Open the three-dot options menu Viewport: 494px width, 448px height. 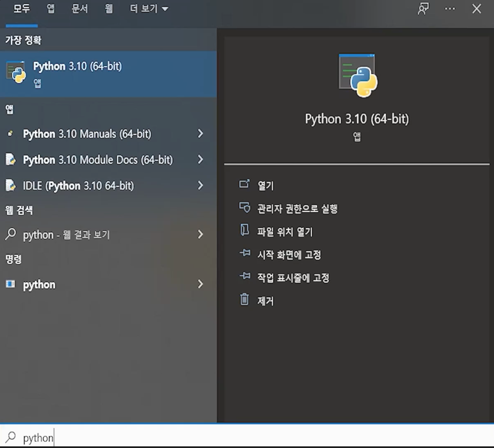pyautogui.click(x=450, y=9)
